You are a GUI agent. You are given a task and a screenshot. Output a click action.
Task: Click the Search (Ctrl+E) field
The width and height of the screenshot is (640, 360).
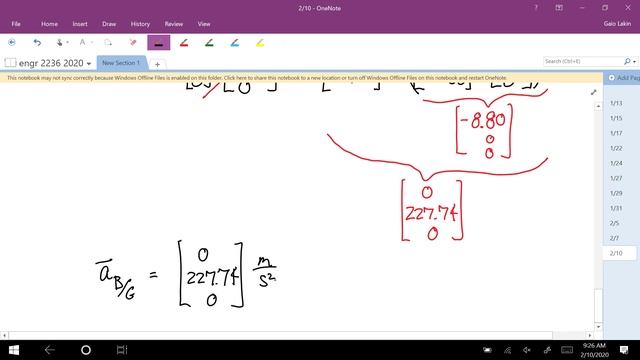coord(583,61)
